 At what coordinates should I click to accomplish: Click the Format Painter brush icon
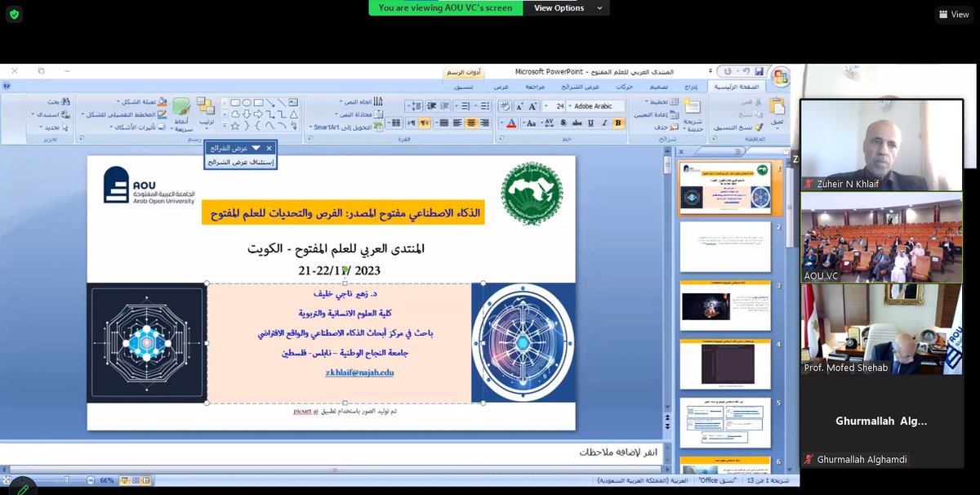tap(758, 127)
